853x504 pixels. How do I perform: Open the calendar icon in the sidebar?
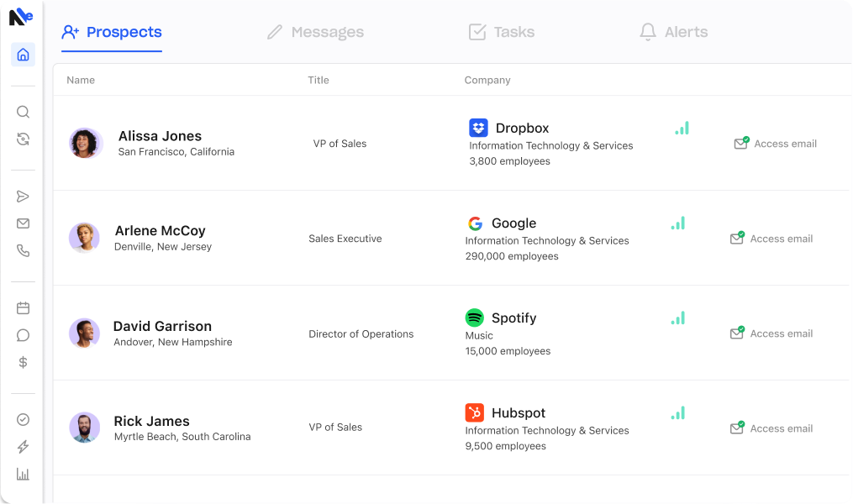pos(23,308)
